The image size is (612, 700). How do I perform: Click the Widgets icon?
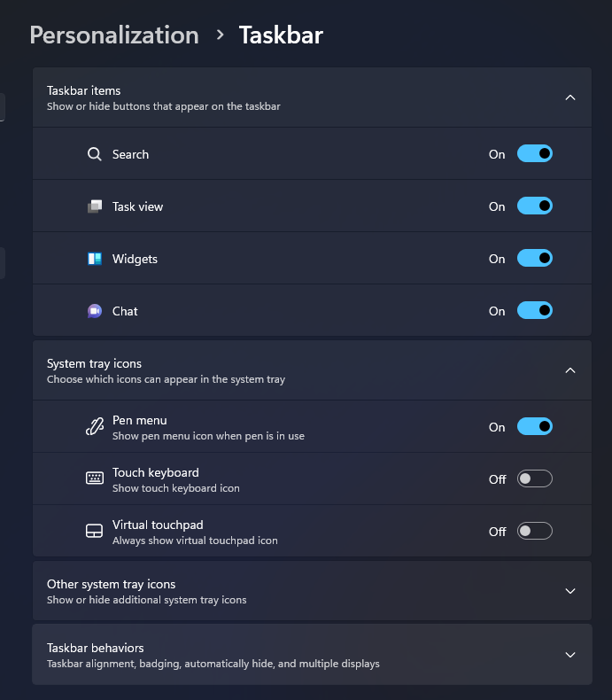[95, 259]
